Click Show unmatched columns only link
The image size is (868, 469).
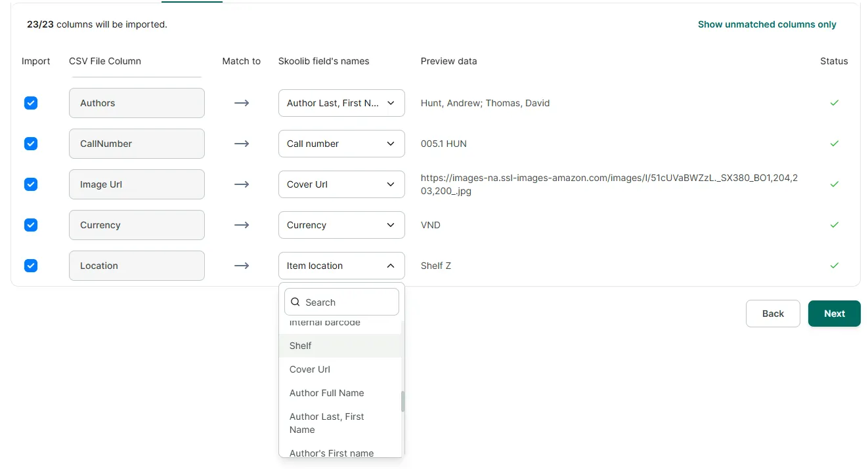pos(767,24)
